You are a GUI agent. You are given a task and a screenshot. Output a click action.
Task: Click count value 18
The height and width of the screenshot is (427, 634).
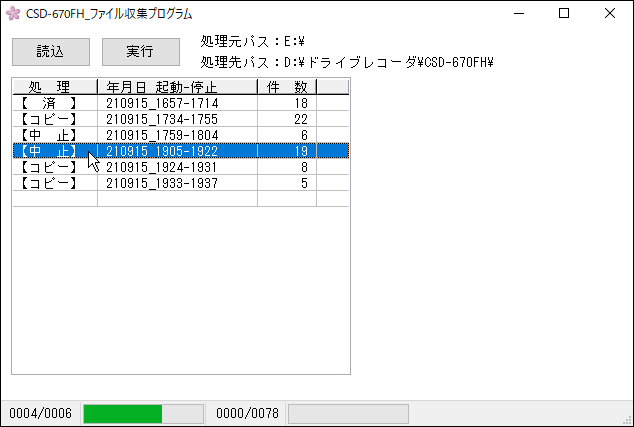pyautogui.click(x=301, y=103)
